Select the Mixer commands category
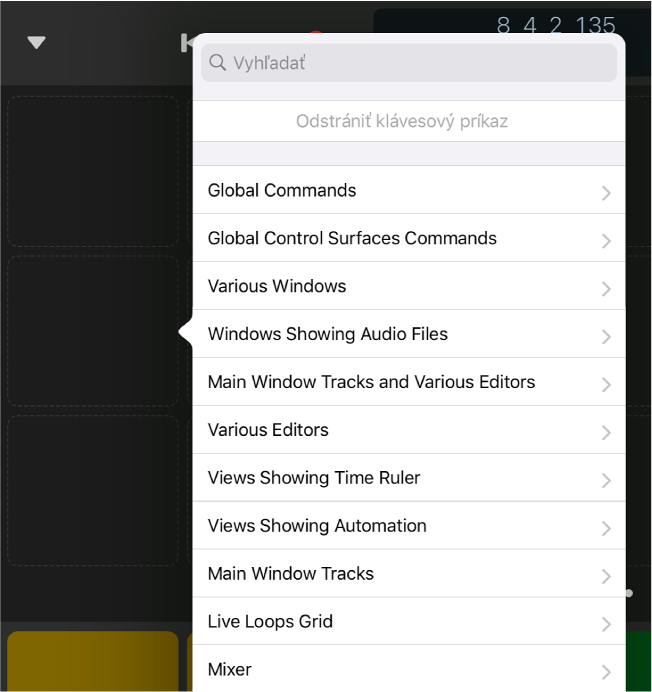 (x=230, y=669)
